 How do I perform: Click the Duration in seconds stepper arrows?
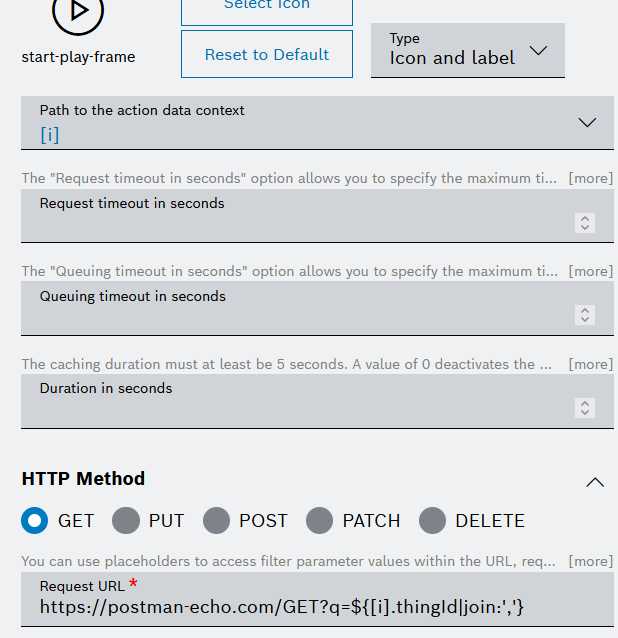585,408
